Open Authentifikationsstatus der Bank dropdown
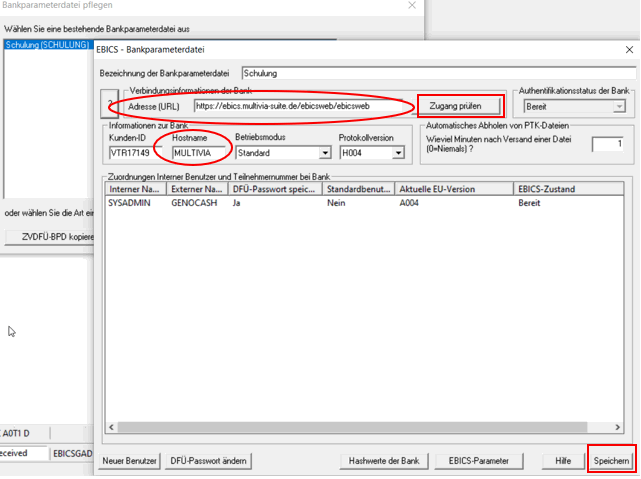 click(x=619, y=107)
